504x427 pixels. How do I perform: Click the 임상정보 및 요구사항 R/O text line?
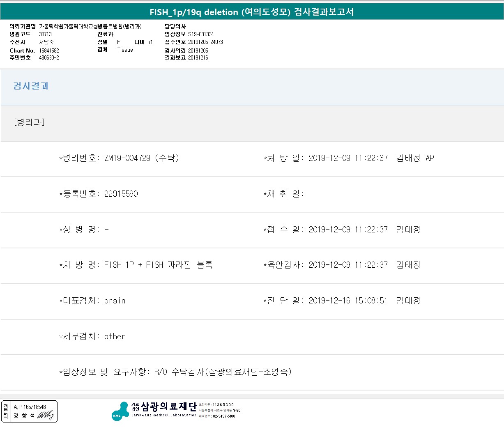[x=175, y=372]
